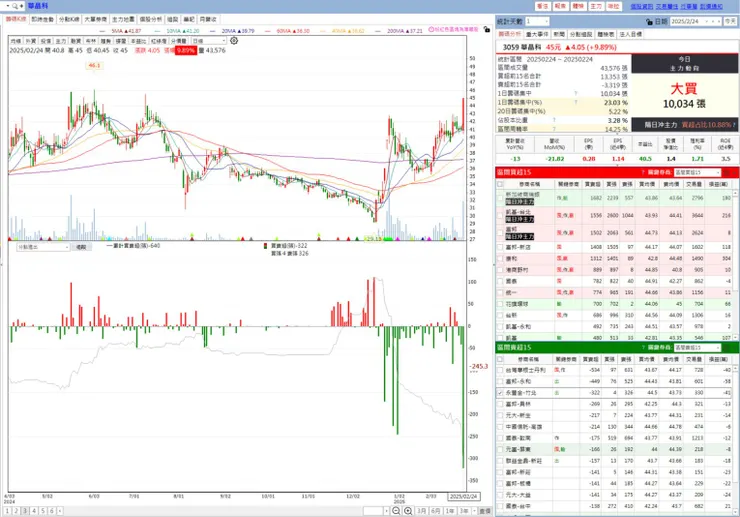
Task: Click the icon at the right end of the 區間賣超15 header
Action: 727,348
